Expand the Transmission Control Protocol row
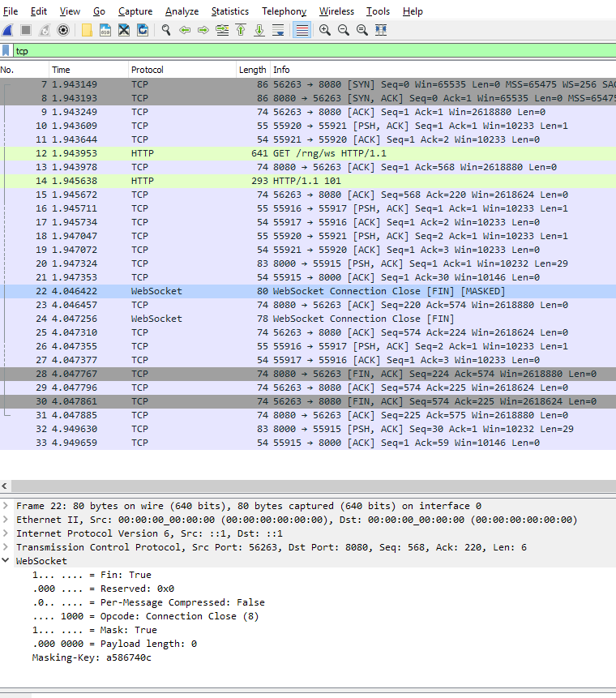The height and width of the screenshot is (698, 616). pos(6,547)
